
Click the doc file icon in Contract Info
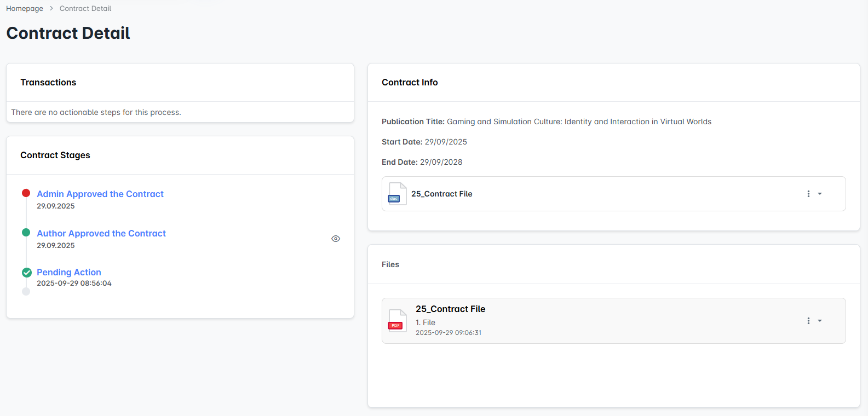tap(397, 194)
